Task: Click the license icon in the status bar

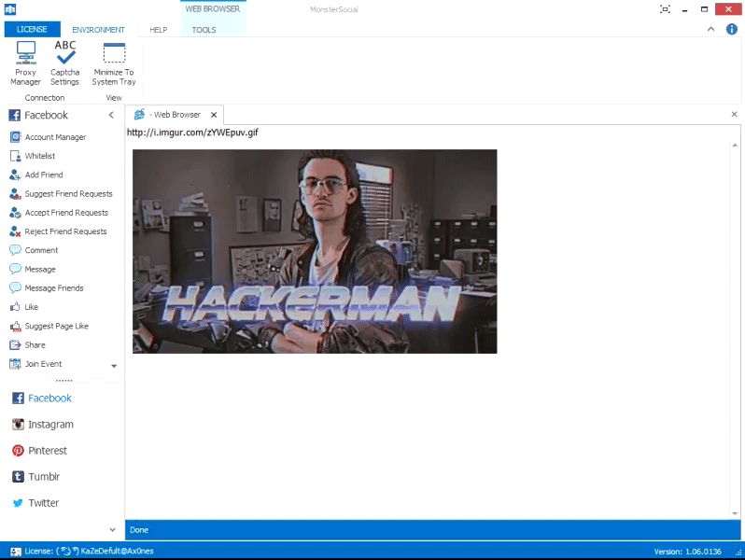Action: coord(16,552)
